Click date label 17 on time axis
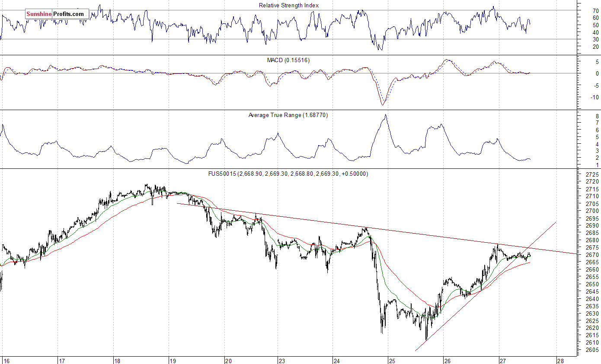The height and width of the screenshot is (364, 601). coord(62,361)
